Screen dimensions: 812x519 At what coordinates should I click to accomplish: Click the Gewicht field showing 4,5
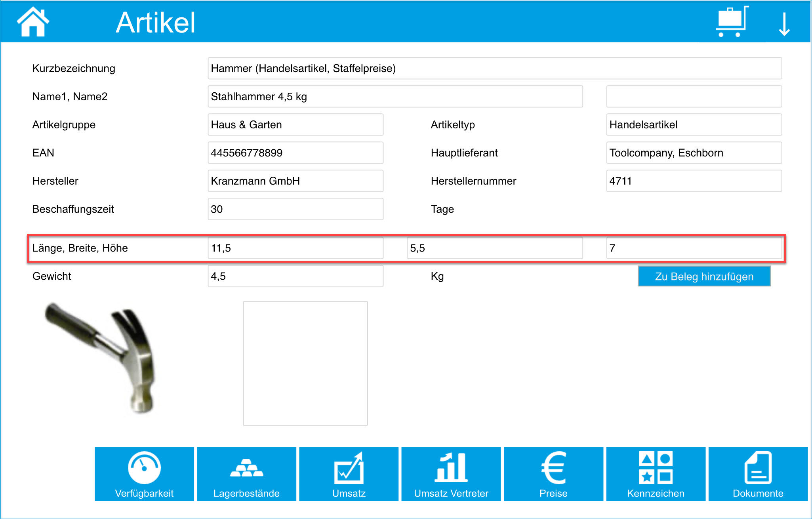(x=295, y=276)
